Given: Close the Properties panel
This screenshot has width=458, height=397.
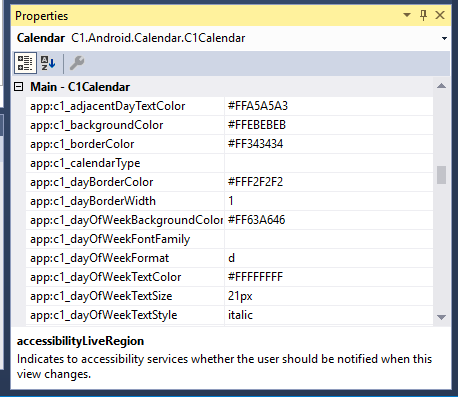Looking at the screenshot, I should (x=440, y=15).
